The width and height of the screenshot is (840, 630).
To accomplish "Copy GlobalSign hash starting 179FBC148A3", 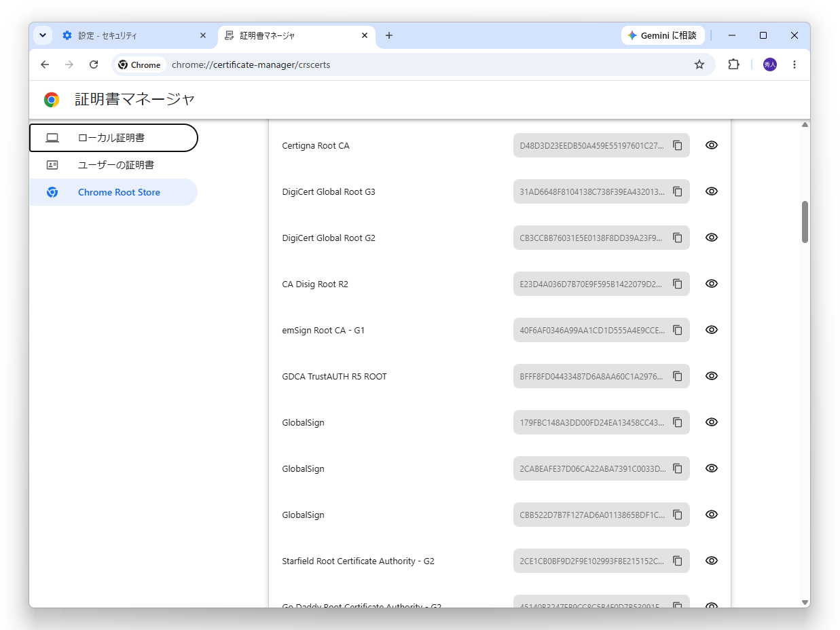I will click(678, 422).
